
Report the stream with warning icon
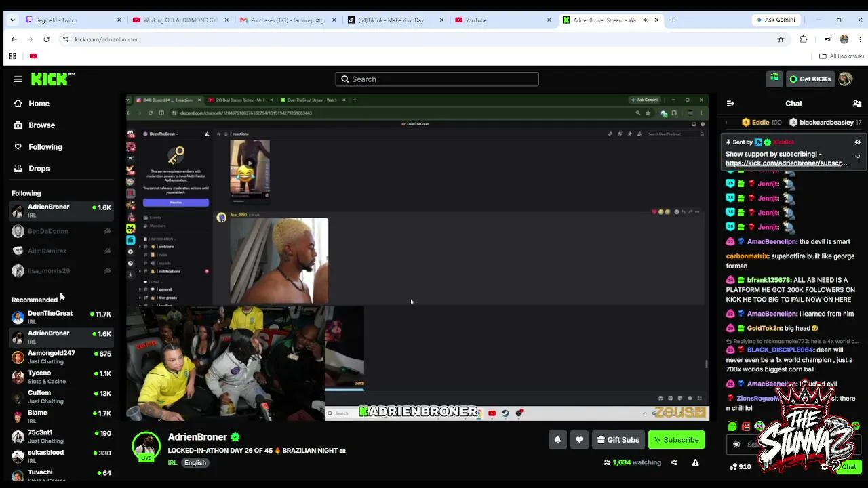pyautogui.click(x=695, y=463)
